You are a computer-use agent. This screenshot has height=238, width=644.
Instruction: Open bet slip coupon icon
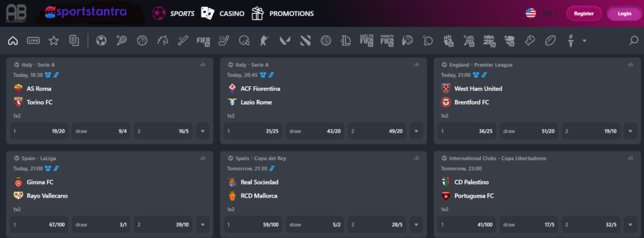(x=74, y=41)
